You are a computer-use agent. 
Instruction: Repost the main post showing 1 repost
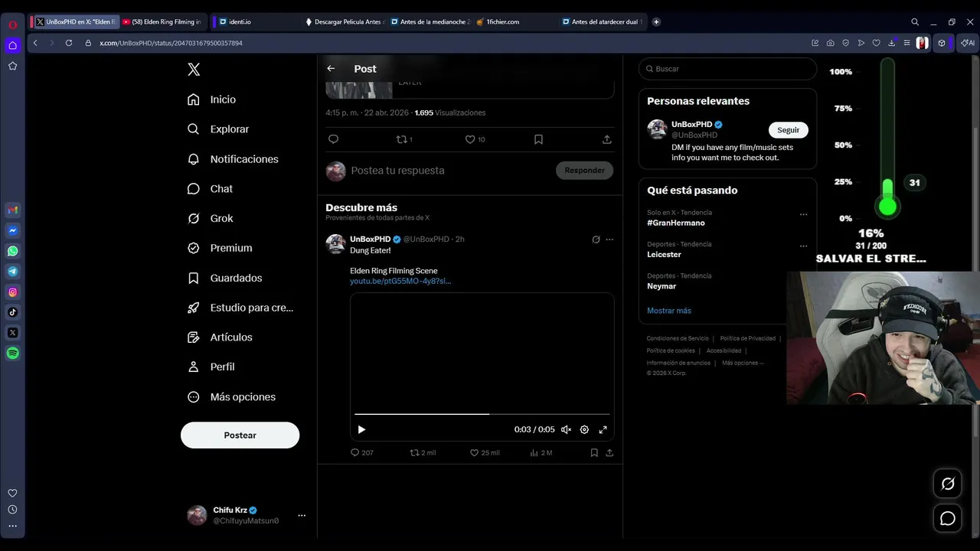pyautogui.click(x=403, y=139)
